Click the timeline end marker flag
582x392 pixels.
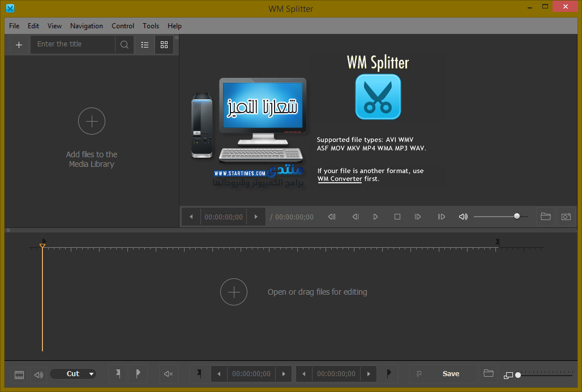[x=498, y=242]
